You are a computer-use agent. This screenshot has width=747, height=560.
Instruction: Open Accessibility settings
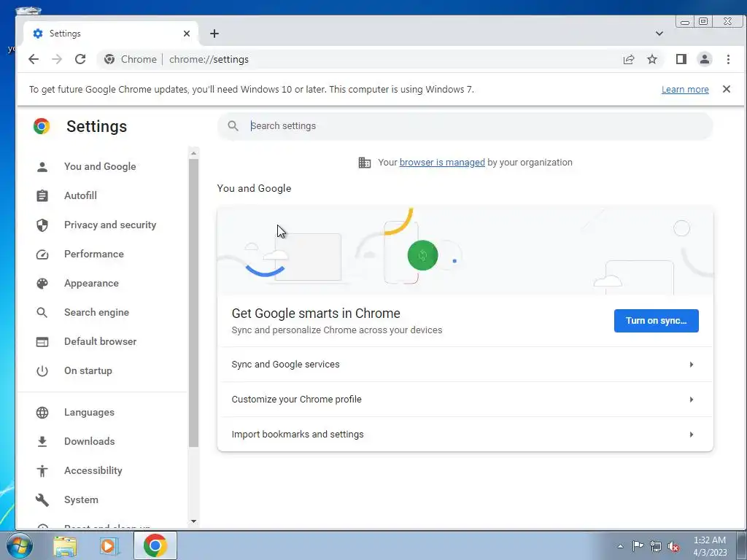pos(93,470)
